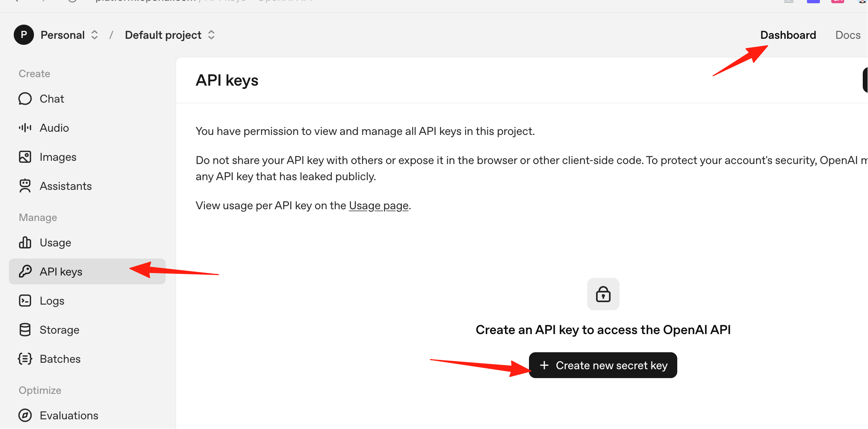Screen dimensions: 868x429
Task: Follow the Usage page link
Action: [379, 206]
